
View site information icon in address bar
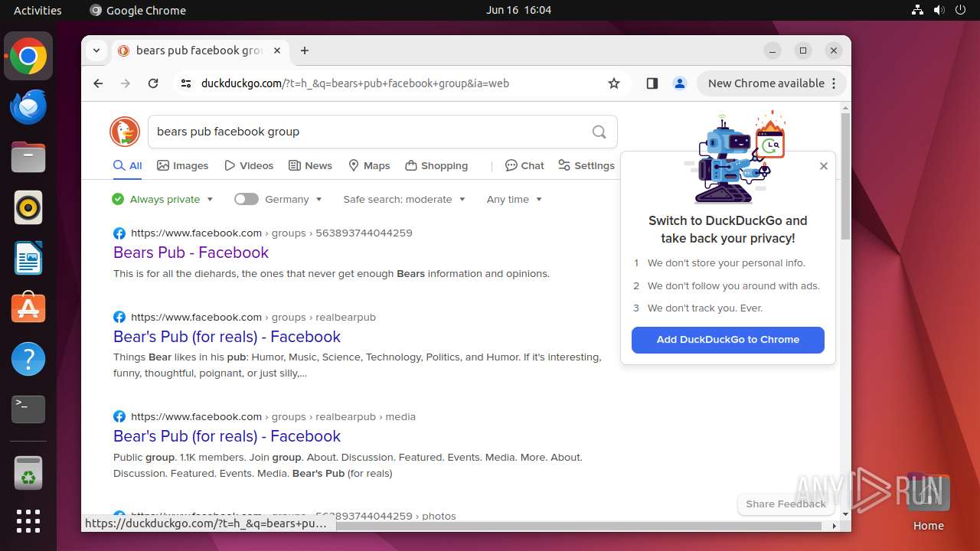click(x=185, y=83)
